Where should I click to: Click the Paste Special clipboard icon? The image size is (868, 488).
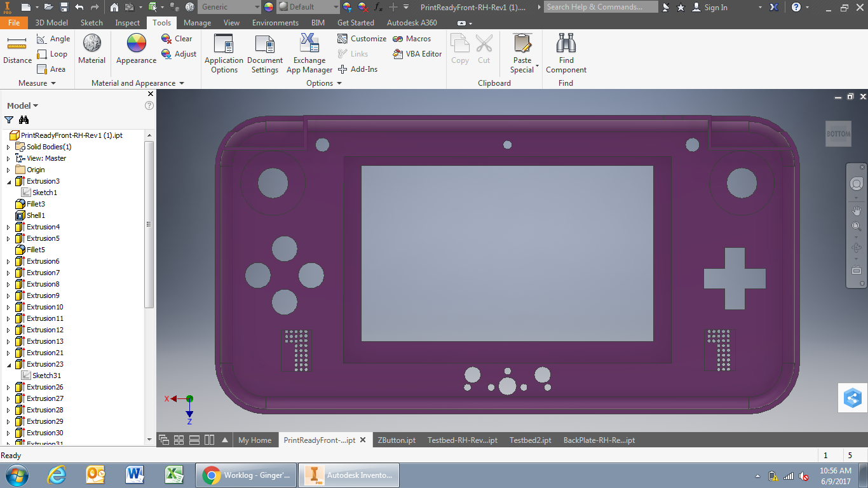522,43
